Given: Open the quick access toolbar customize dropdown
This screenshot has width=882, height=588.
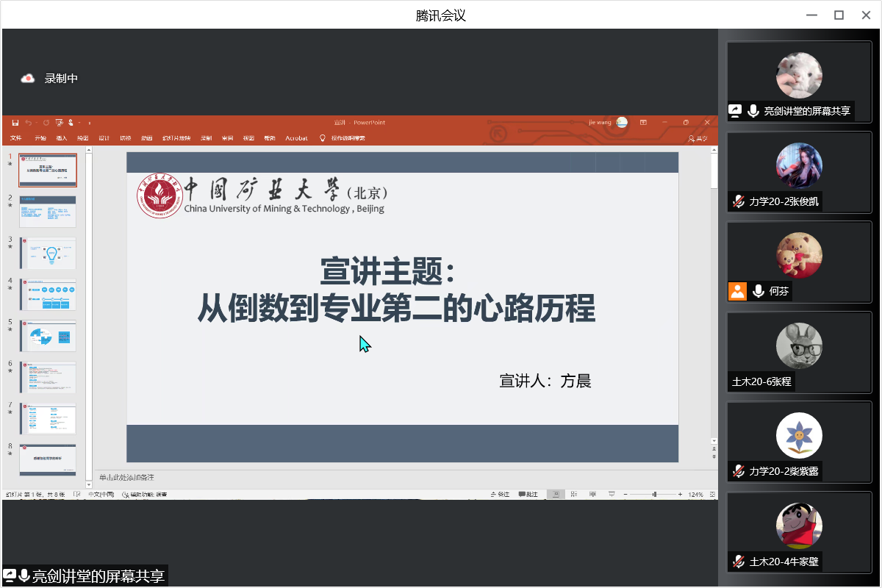Looking at the screenshot, I should 90,123.
